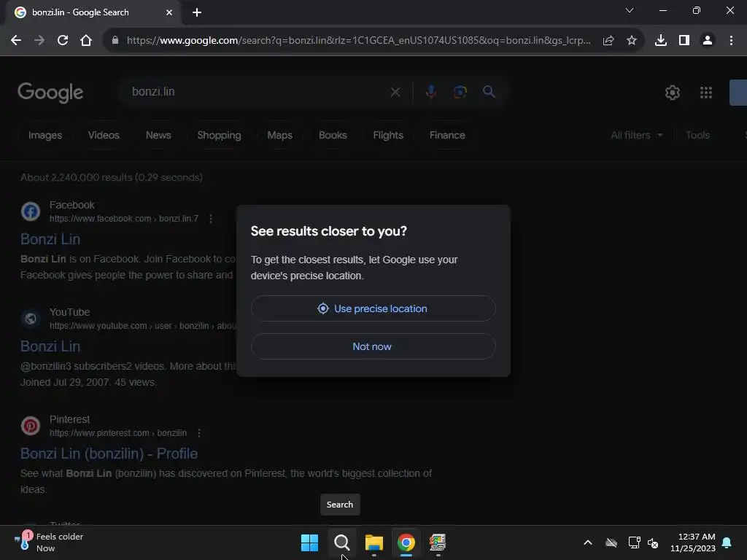Switch to Images results tab
Screen dimensions: 747x560
45,135
